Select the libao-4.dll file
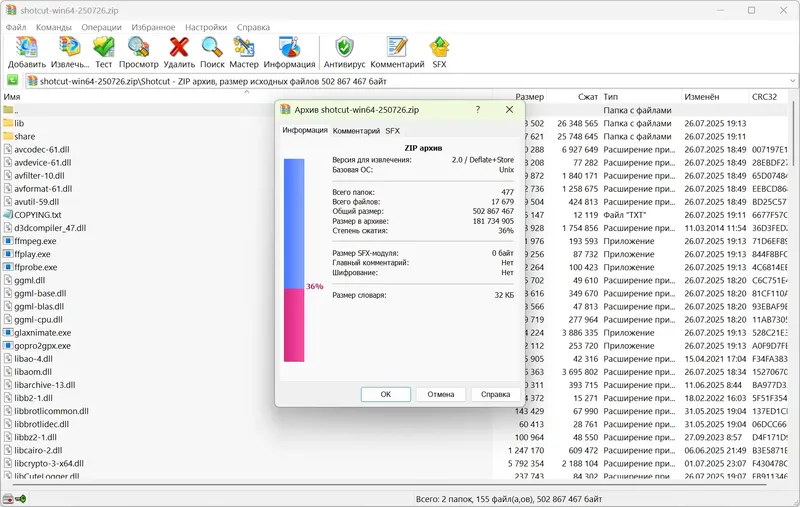Image resolution: width=800 pixels, height=507 pixels. pos(34,359)
